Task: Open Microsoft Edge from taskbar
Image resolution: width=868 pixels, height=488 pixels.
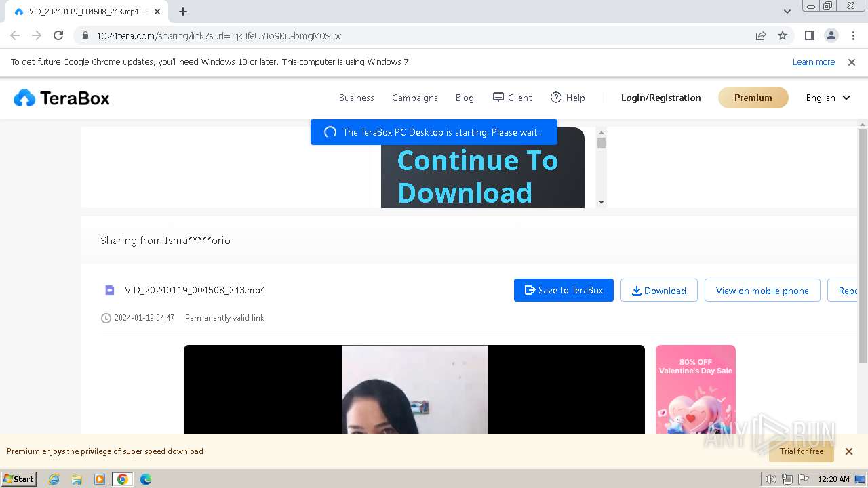Action: [145, 479]
